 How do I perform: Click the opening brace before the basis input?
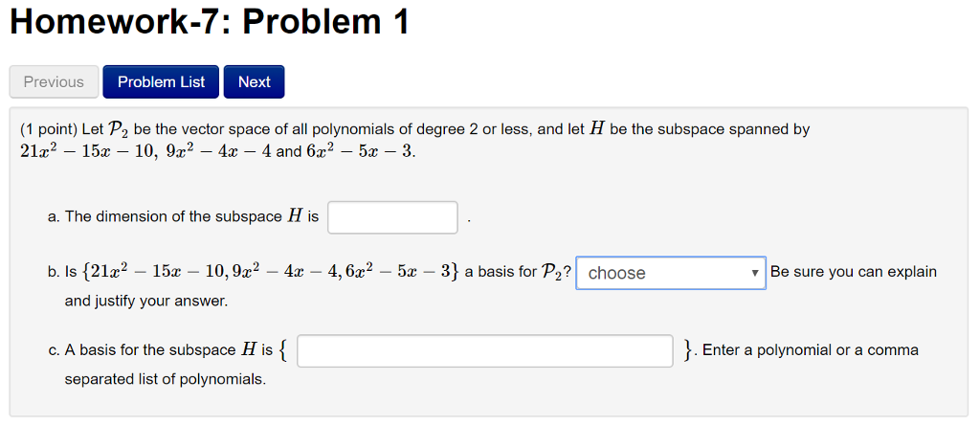tap(284, 350)
